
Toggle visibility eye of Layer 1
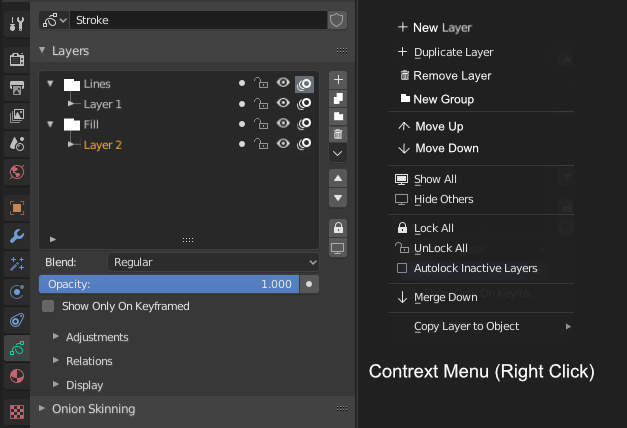click(283, 103)
